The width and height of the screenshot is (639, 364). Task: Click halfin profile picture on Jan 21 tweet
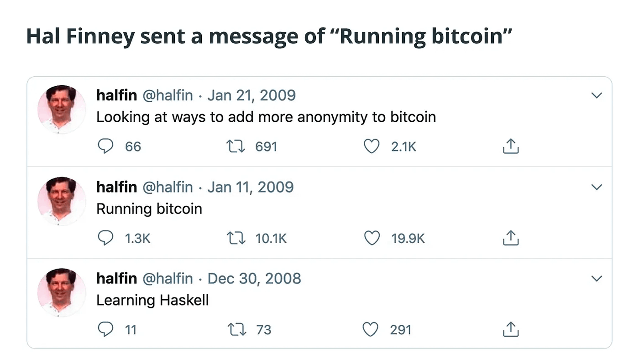point(62,109)
